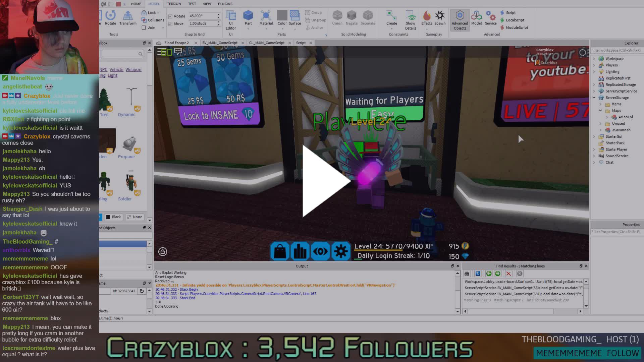
Task: Select the Union solid modeling tool
Action: 337,18
